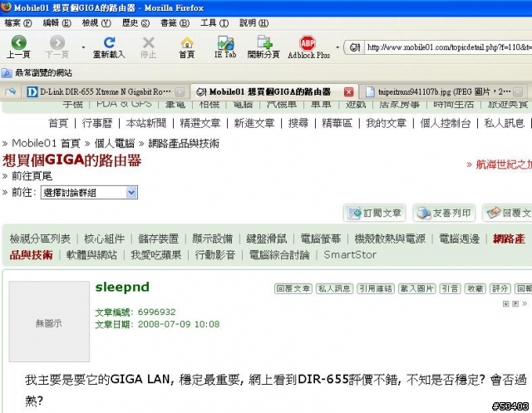The width and height of the screenshot is (532, 413).
Task: Click the 嵌入圖片 button
Action: point(417,288)
